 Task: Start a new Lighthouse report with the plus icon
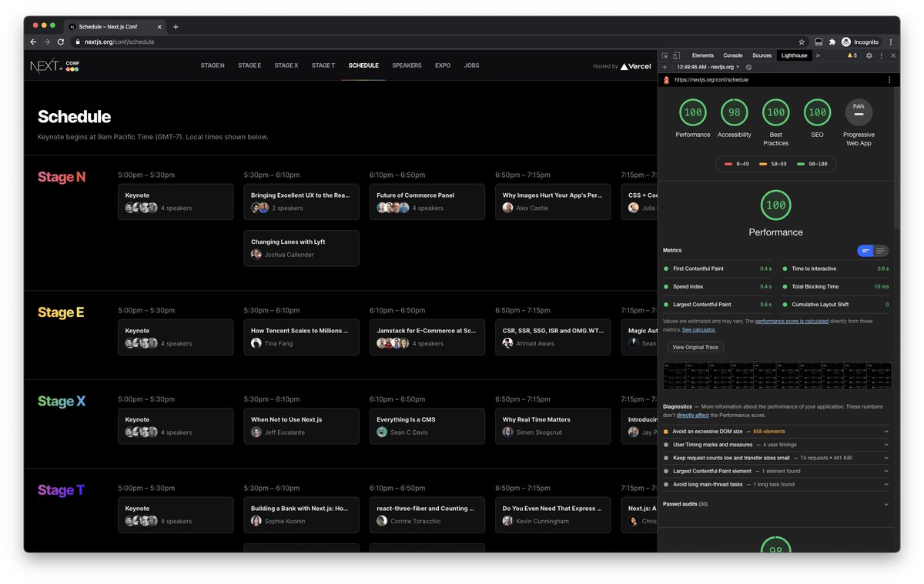click(x=665, y=67)
